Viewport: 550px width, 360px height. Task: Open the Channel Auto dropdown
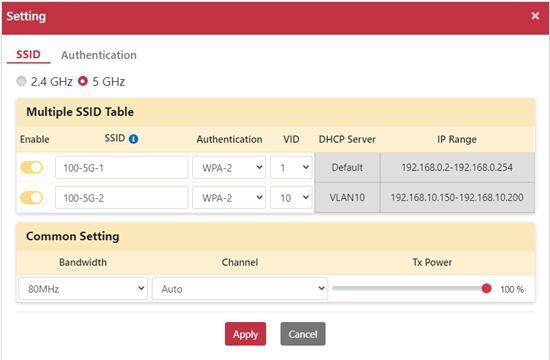pyautogui.click(x=240, y=288)
